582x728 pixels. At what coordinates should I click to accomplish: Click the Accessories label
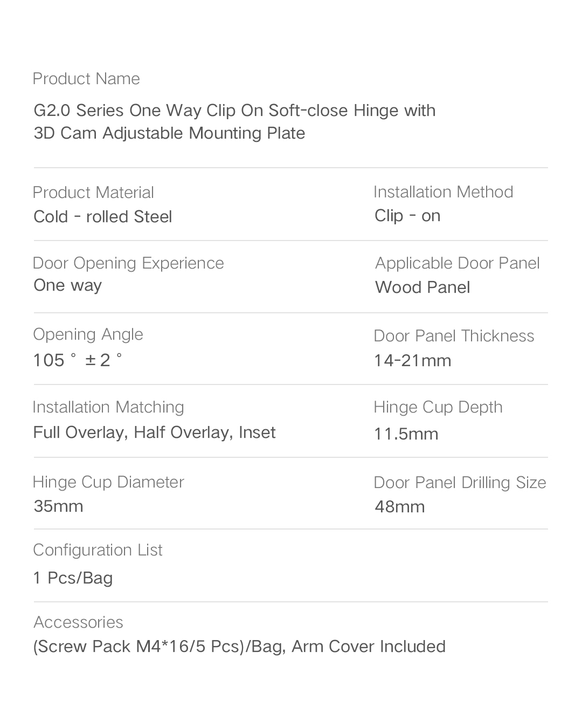pos(78,622)
